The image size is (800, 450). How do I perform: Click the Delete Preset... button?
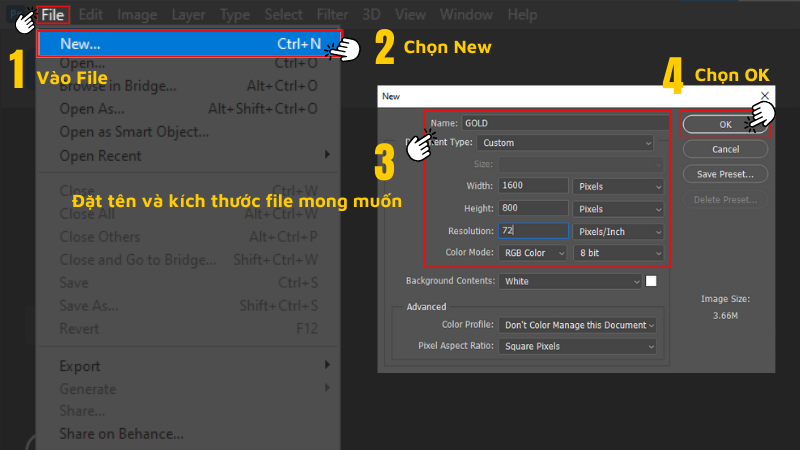click(x=725, y=199)
